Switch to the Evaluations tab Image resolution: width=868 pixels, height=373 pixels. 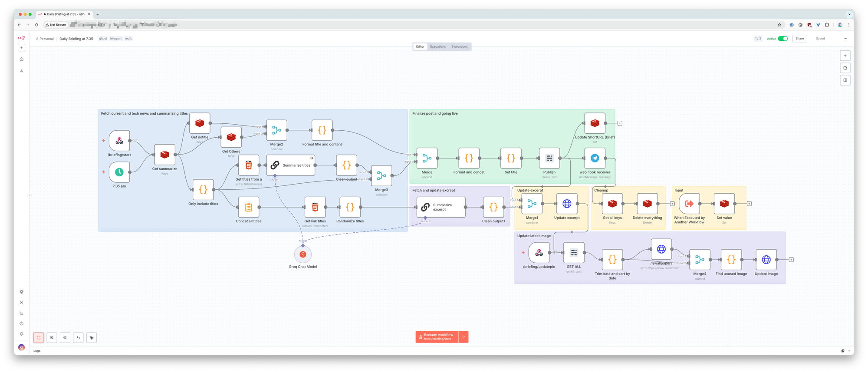[460, 46]
